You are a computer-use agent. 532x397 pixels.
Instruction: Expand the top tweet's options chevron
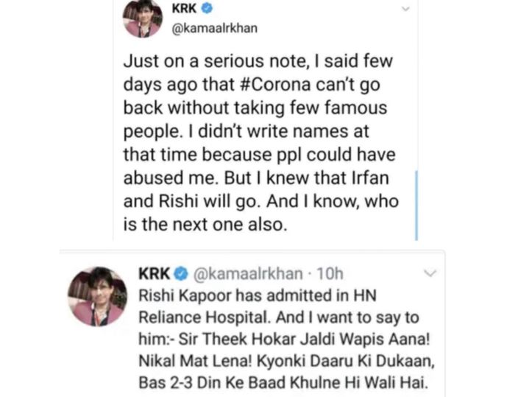click(x=405, y=9)
